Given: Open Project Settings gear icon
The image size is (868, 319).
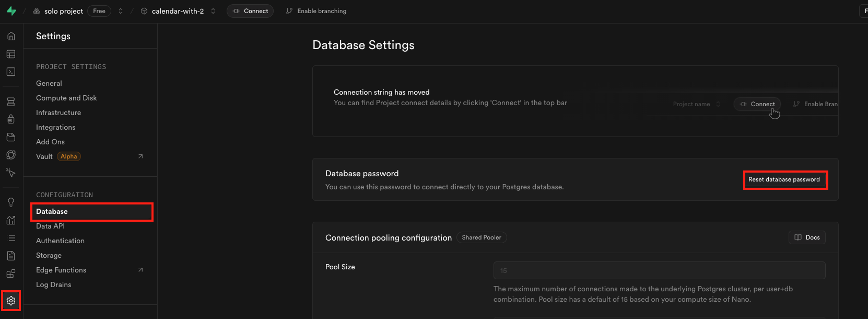Looking at the screenshot, I should tap(11, 301).
